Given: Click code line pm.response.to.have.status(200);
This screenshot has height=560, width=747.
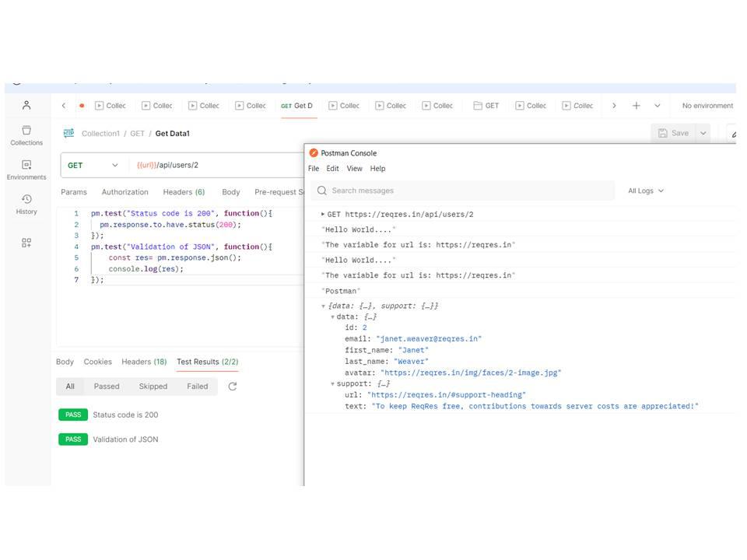Looking at the screenshot, I should (x=170, y=225).
